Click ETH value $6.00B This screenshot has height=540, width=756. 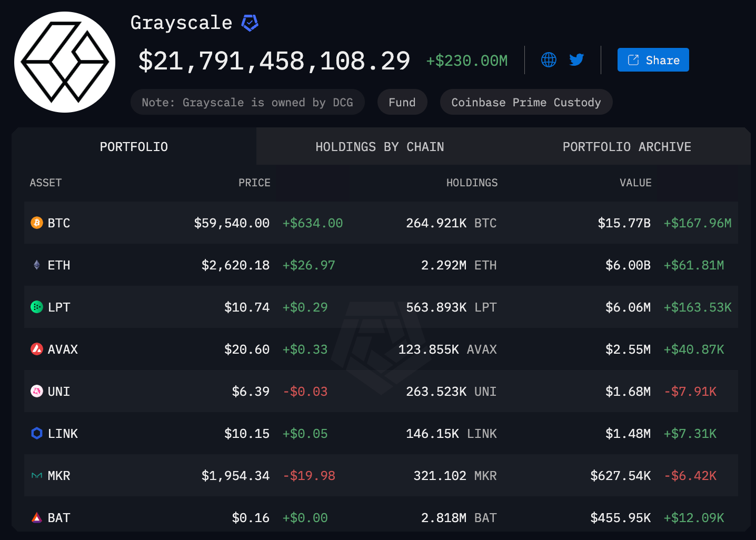tap(628, 265)
